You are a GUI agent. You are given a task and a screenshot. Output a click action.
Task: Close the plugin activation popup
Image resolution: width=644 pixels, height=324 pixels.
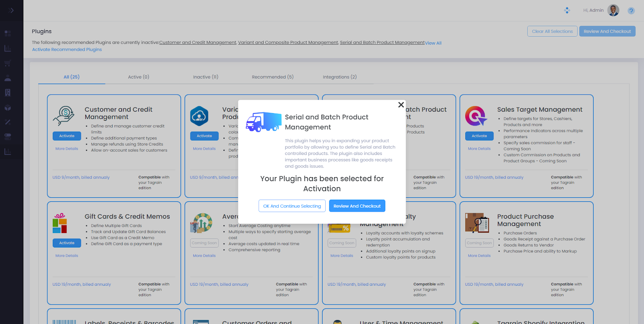(401, 105)
